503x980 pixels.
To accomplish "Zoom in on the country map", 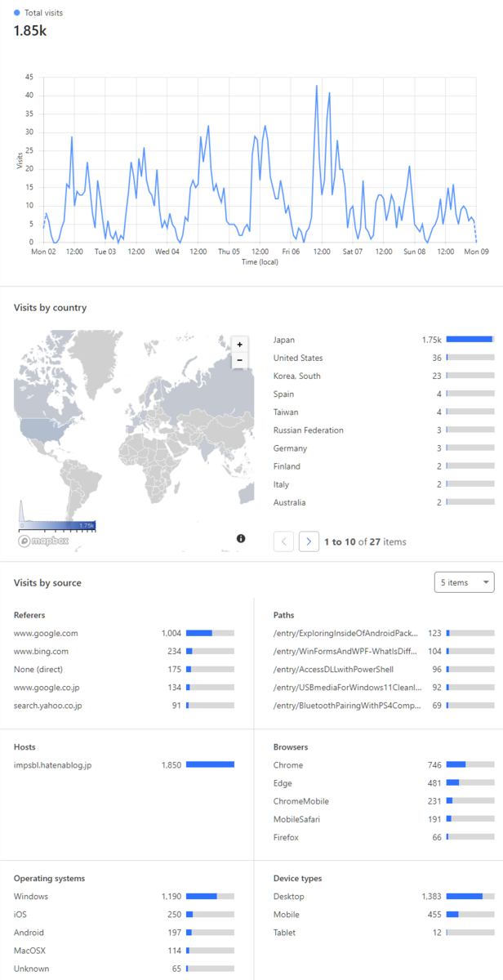I will click(x=239, y=345).
